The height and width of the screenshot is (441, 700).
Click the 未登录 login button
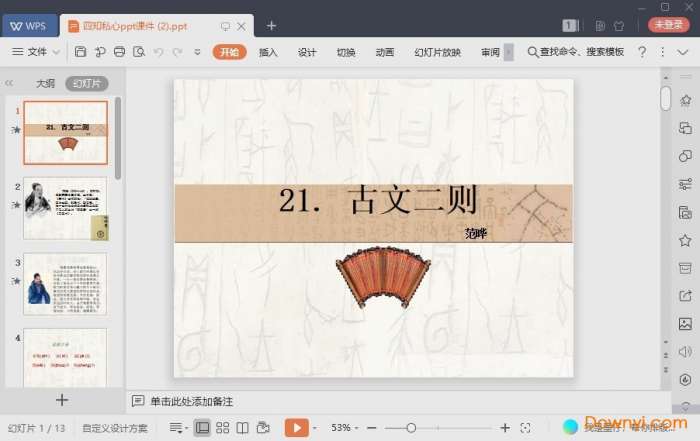coord(668,25)
